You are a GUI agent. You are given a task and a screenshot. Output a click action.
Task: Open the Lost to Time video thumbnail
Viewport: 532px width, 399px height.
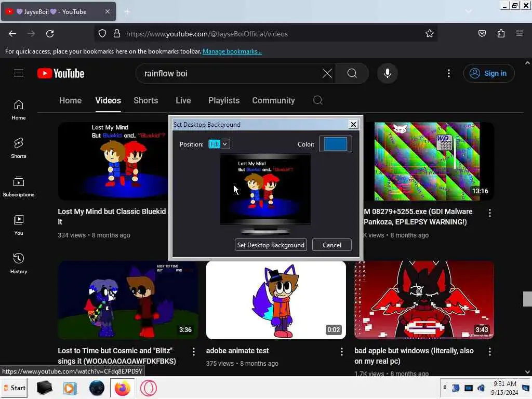pyautogui.click(x=128, y=300)
